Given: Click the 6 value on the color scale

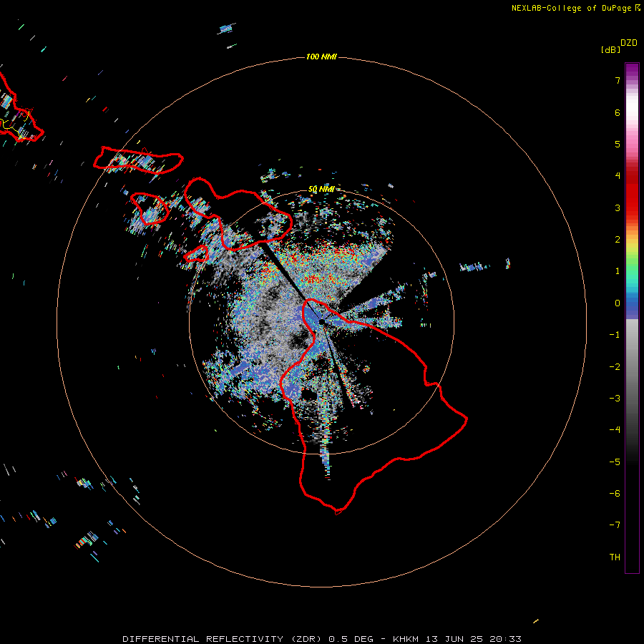Looking at the screenshot, I should click(x=618, y=112).
